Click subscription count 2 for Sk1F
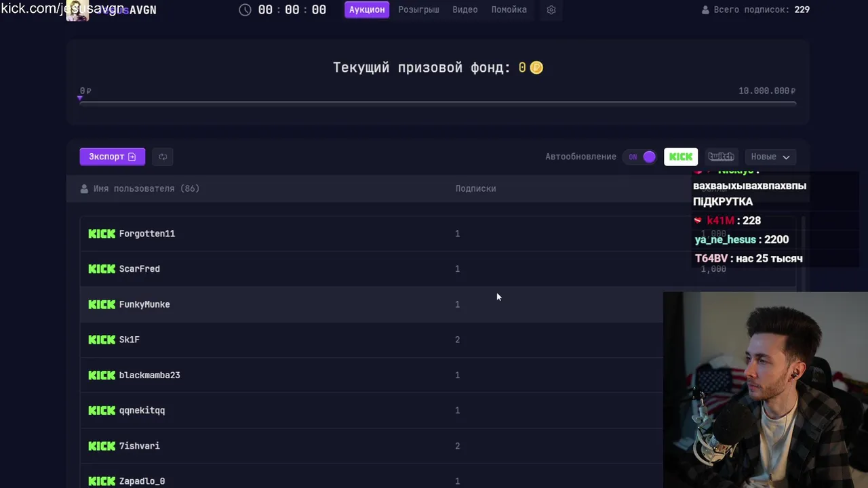Image resolution: width=868 pixels, height=488 pixels. click(x=457, y=340)
